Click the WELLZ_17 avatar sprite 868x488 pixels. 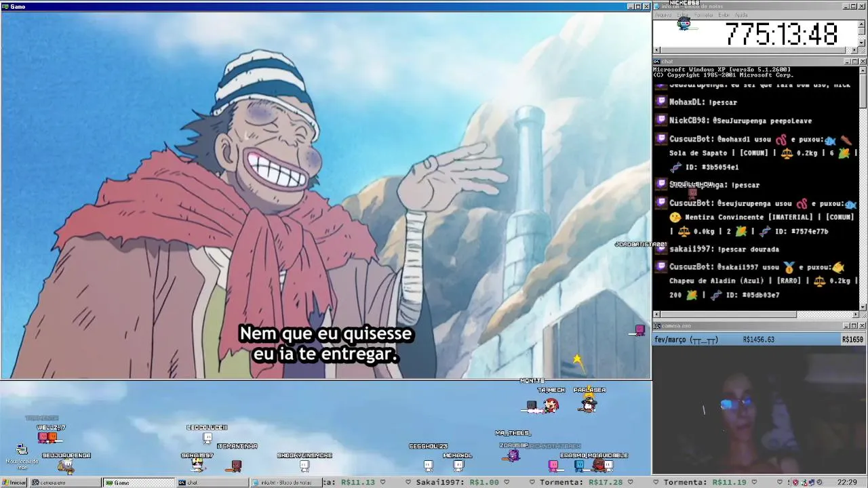click(47, 438)
